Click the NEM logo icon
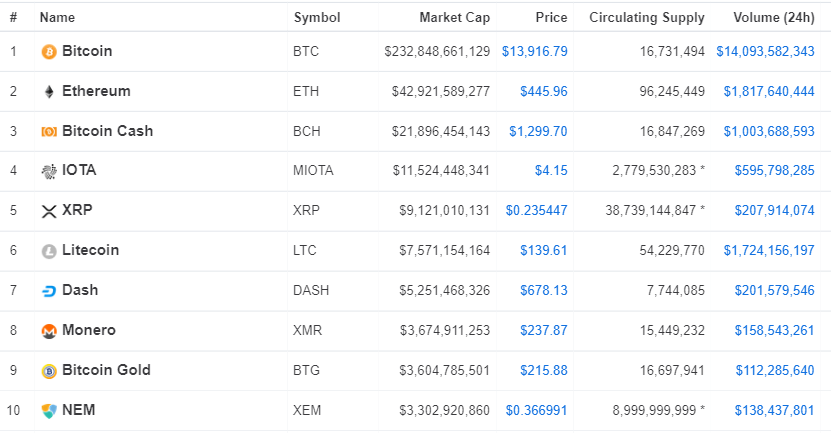This screenshot has width=831, height=433. click(49, 410)
